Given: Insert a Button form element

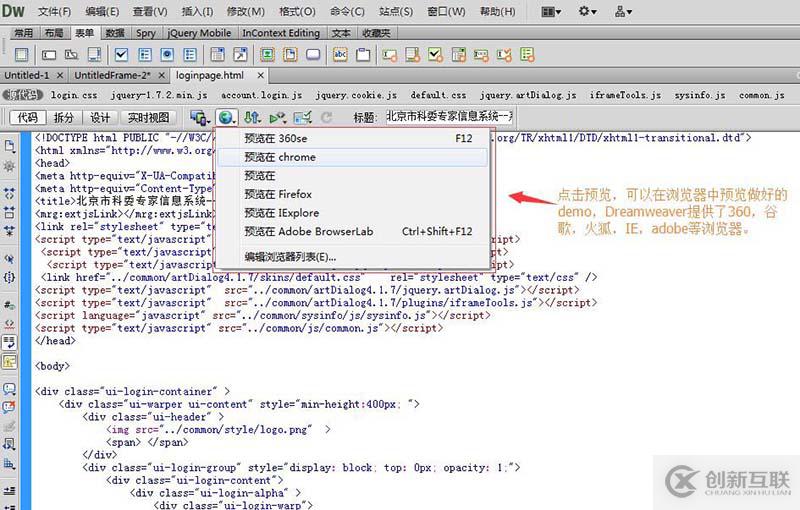Looking at the screenshot, I should (x=313, y=55).
